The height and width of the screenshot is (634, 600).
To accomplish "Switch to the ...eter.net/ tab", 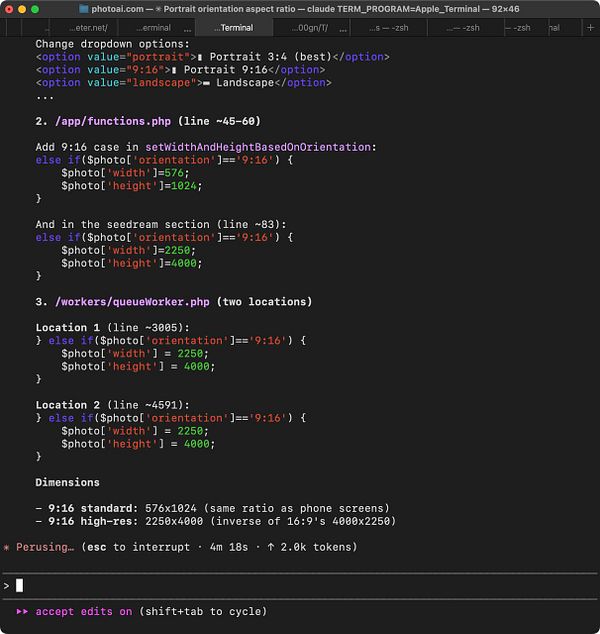I will point(88,28).
